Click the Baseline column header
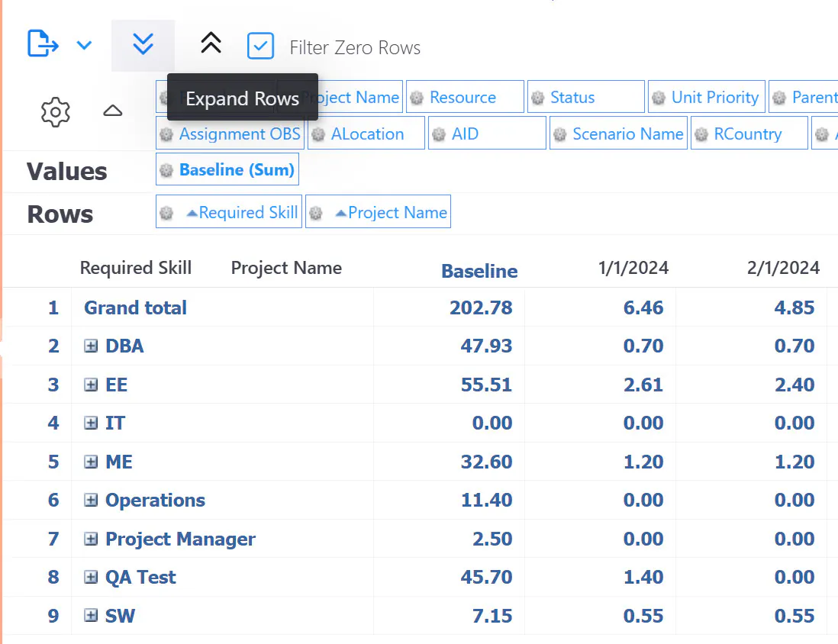The height and width of the screenshot is (644, 838). pyautogui.click(x=479, y=271)
